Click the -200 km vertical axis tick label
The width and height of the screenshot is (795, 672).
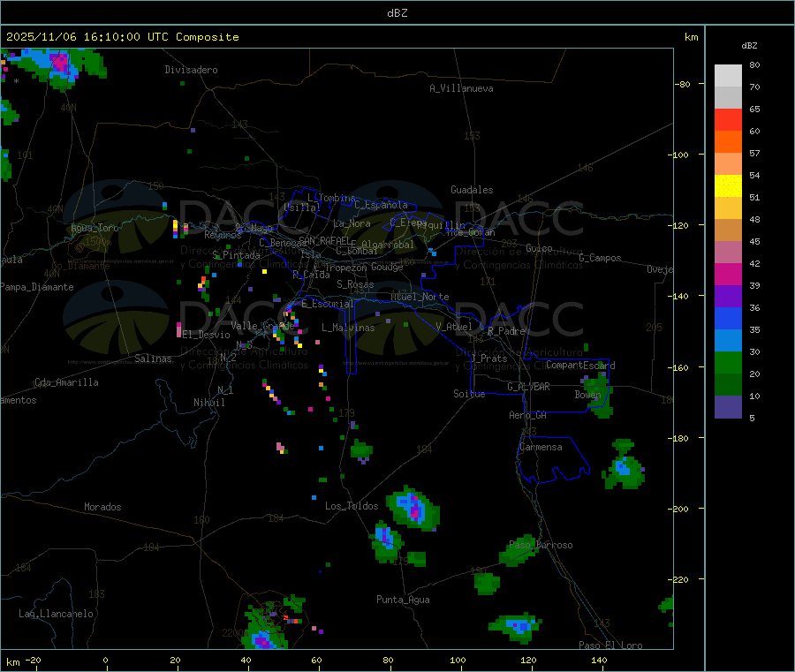tap(678, 509)
